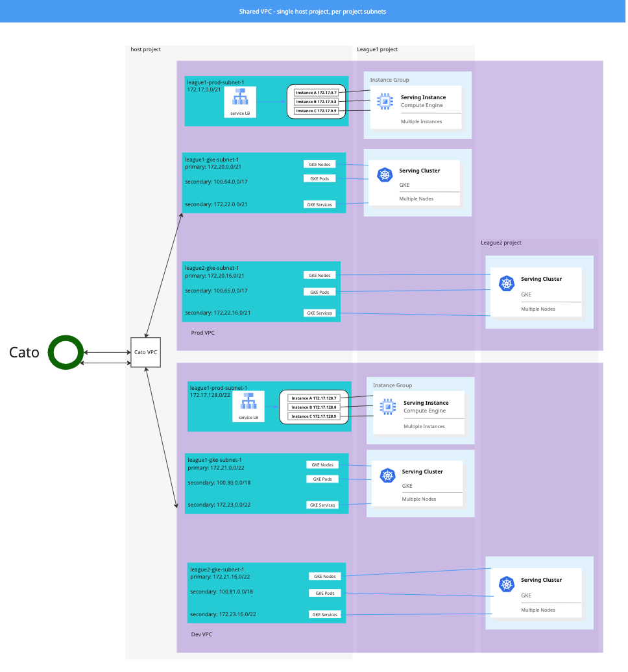Click 'Serving Instance' title in Prod VPC card
Viewport: 628px width, 672px height.
point(425,98)
